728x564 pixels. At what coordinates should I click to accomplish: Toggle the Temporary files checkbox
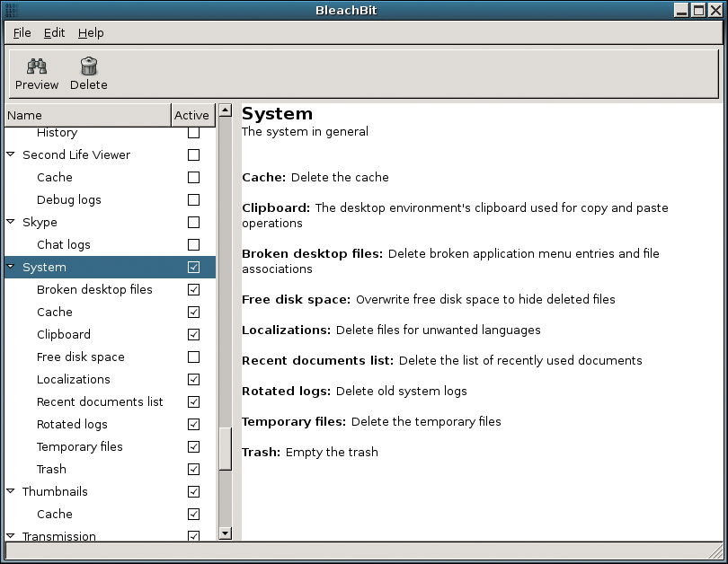point(193,446)
